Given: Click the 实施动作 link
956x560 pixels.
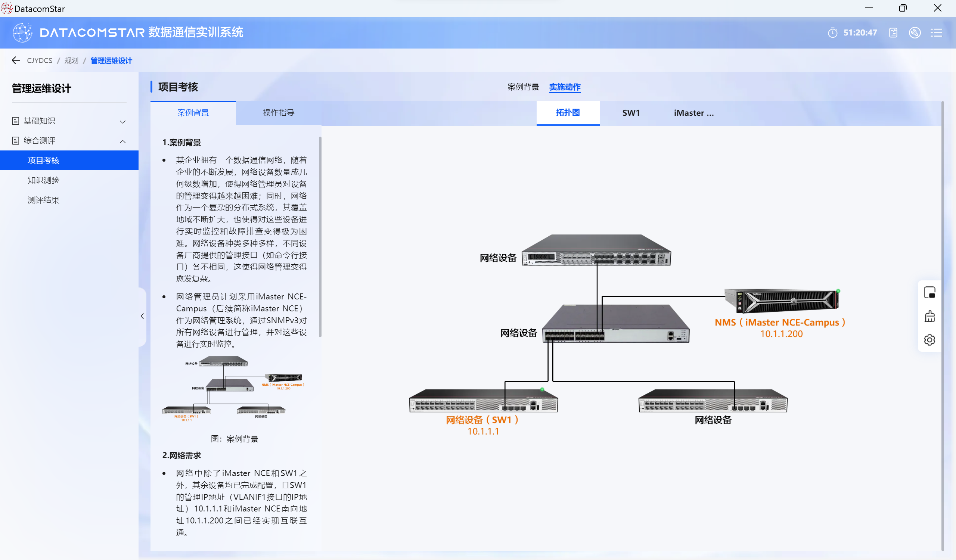Looking at the screenshot, I should (x=565, y=87).
